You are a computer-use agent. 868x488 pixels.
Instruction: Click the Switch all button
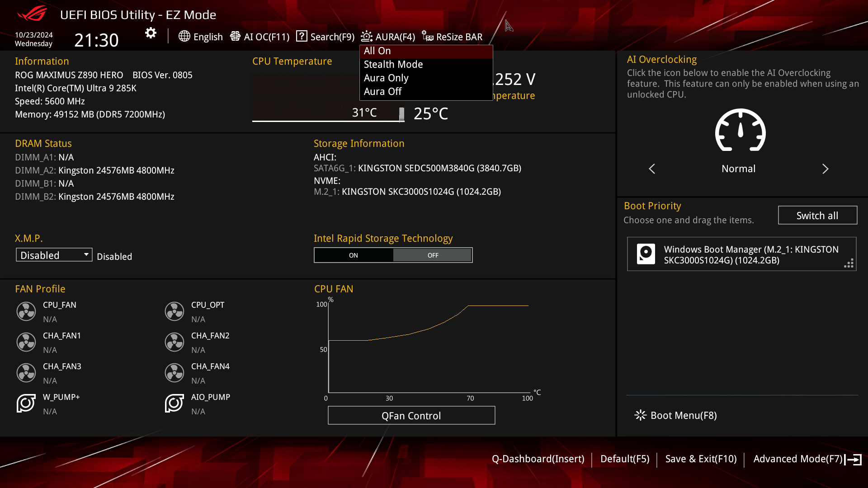pyautogui.click(x=817, y=216)
